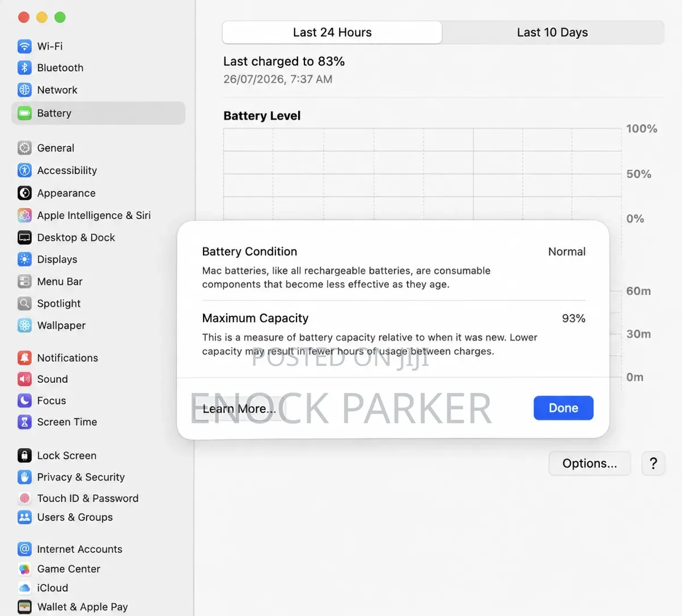Click the green Battery icon
682x616 pixels.
(24, 113)
